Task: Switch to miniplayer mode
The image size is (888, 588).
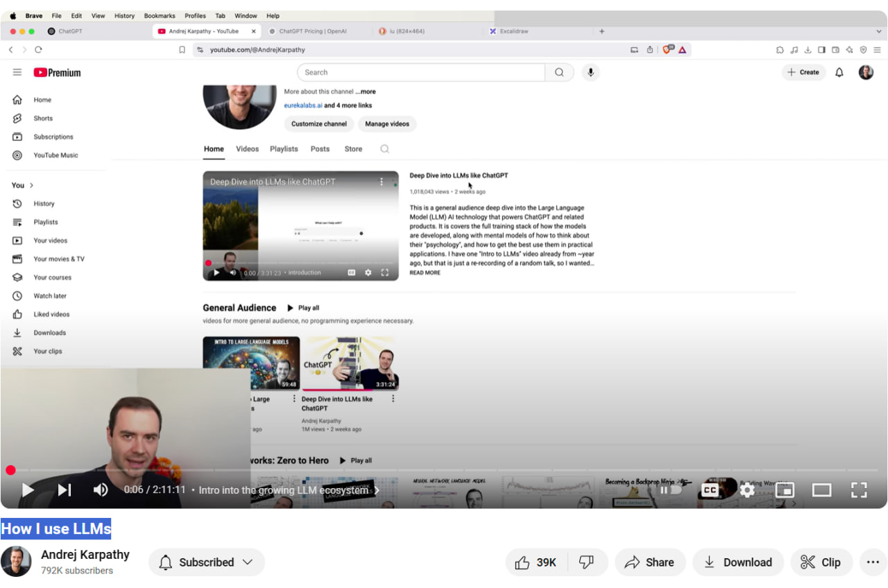Action: 785,490
